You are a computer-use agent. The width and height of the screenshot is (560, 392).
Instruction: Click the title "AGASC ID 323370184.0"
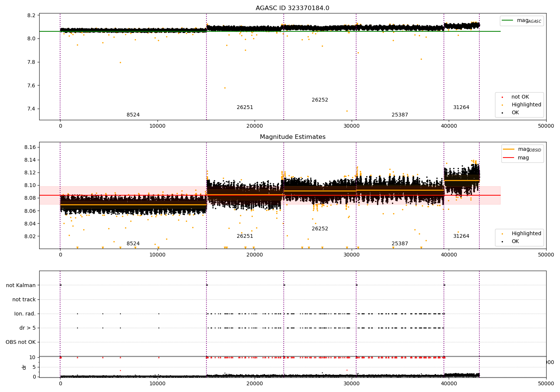(292, 8)
